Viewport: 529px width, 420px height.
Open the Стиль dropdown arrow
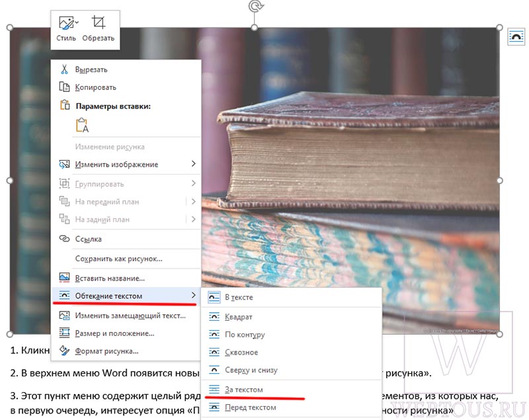click(77, 22)
